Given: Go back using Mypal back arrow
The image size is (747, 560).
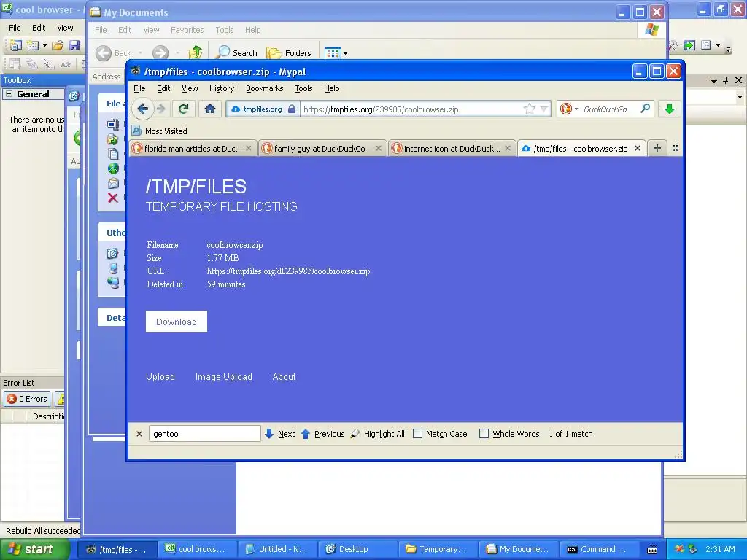Looking at the screenshot, I should [142, 109].
